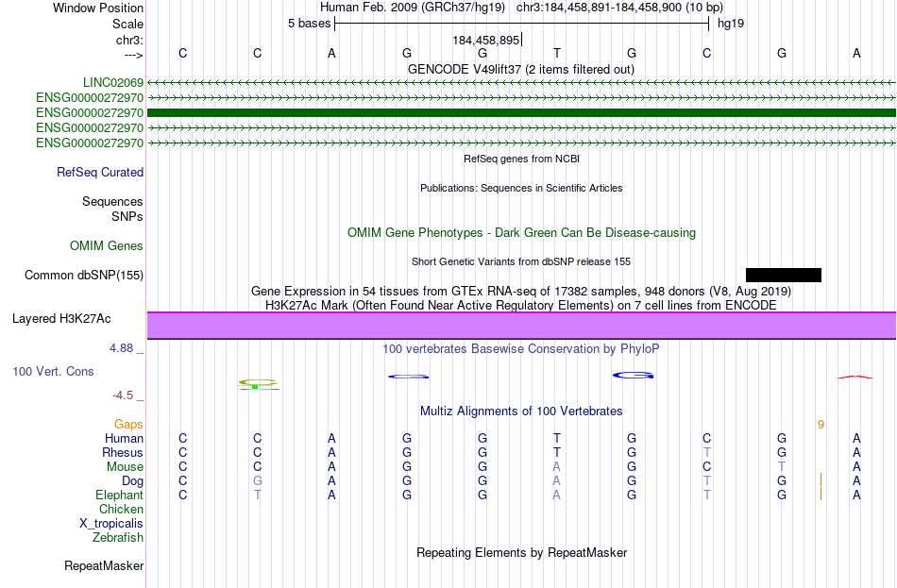Click the purple H3K27Ac signal bar
The width and height of the screenshot is (897, 588).
[x=521, y=326]
